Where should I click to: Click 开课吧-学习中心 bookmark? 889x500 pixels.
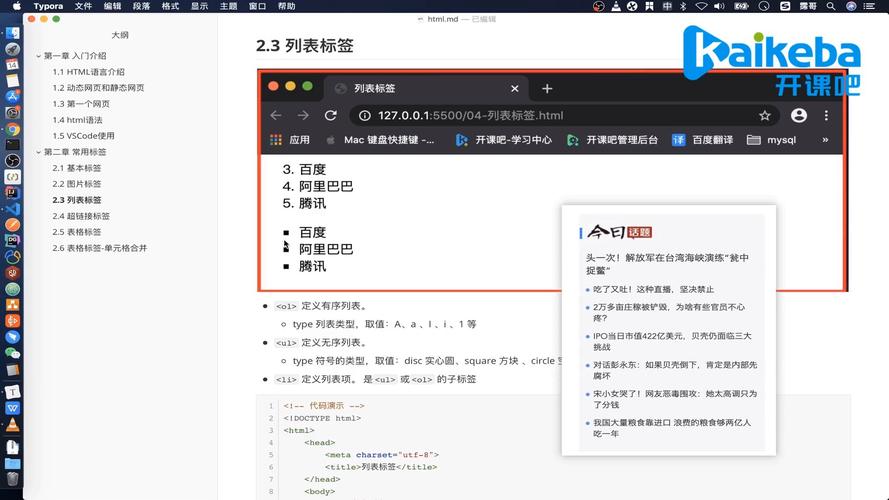503,140
